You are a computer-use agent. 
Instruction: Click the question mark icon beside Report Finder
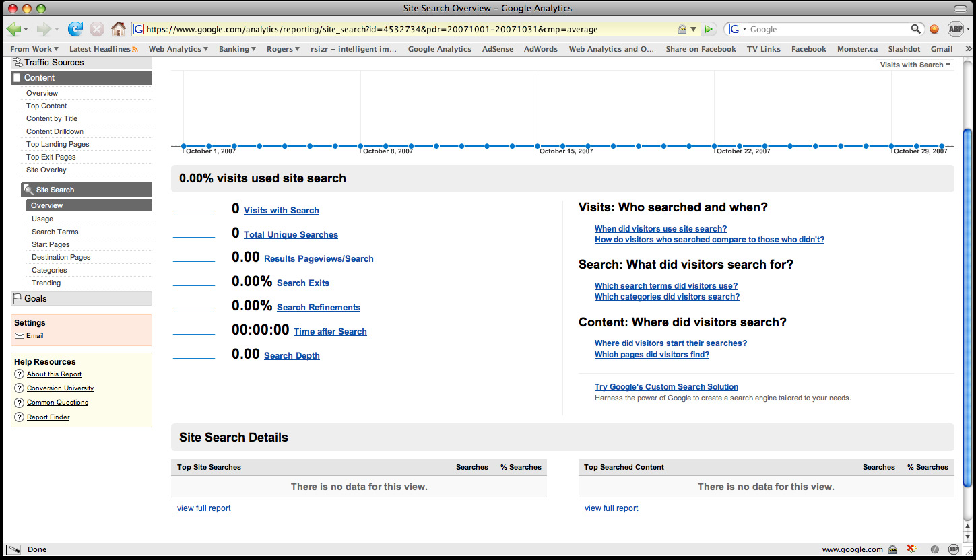[x=19, y=417]
